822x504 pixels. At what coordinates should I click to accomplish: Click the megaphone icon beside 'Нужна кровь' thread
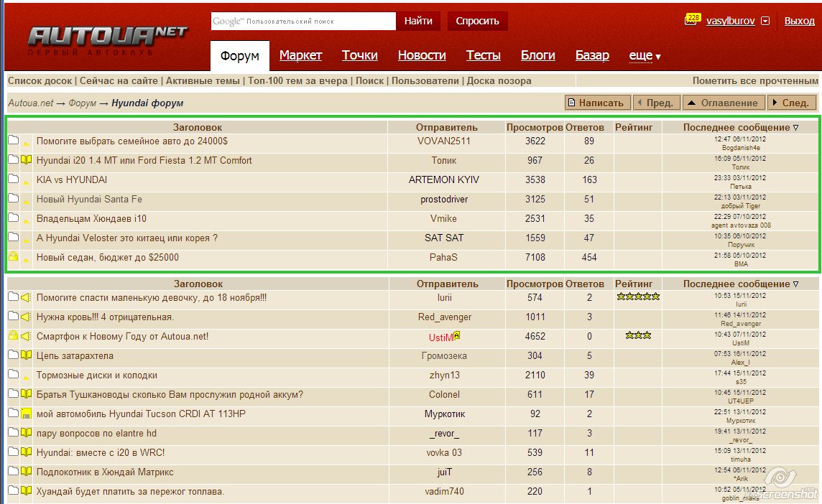pyautogui.click(x=27, y=317)
